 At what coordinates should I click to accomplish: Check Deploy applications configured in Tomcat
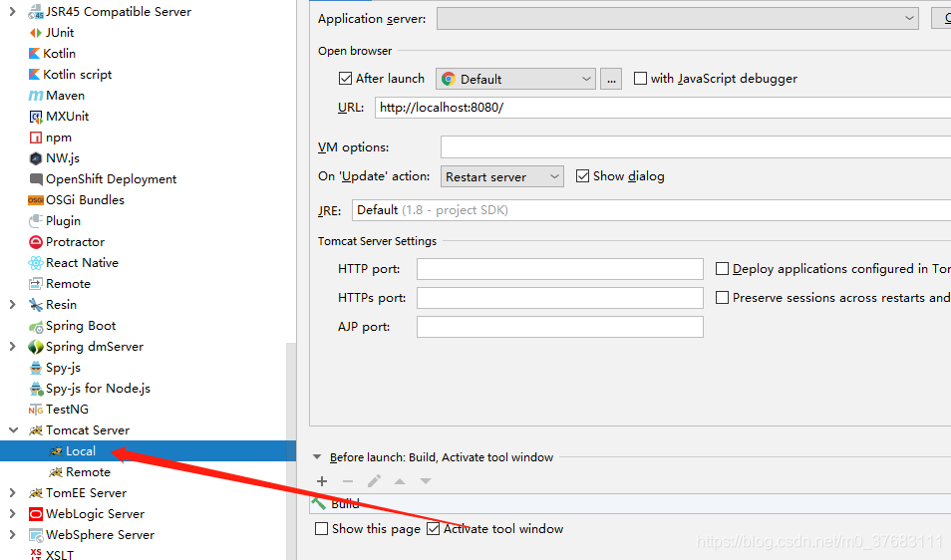(722, 268)
